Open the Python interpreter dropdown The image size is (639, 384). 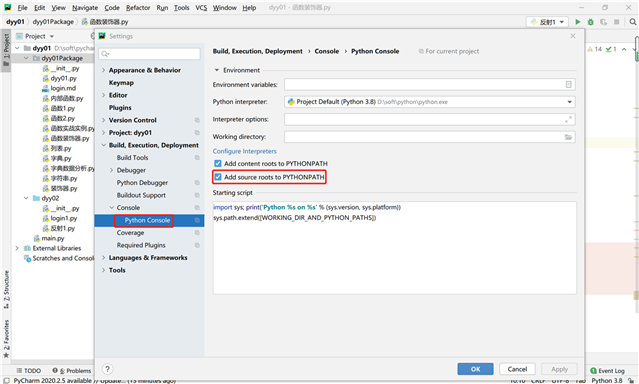click(430, 102)
